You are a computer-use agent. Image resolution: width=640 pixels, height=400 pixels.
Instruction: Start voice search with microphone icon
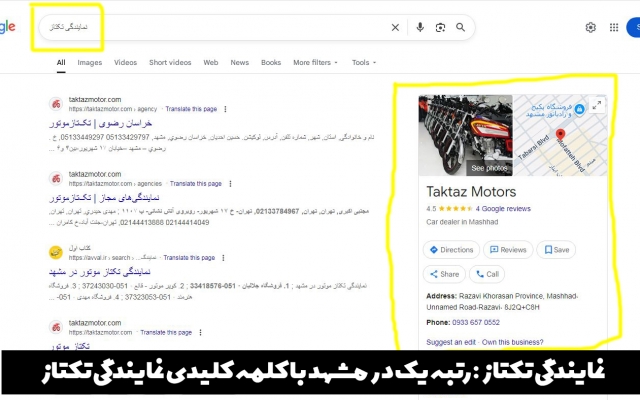[420, 28]
